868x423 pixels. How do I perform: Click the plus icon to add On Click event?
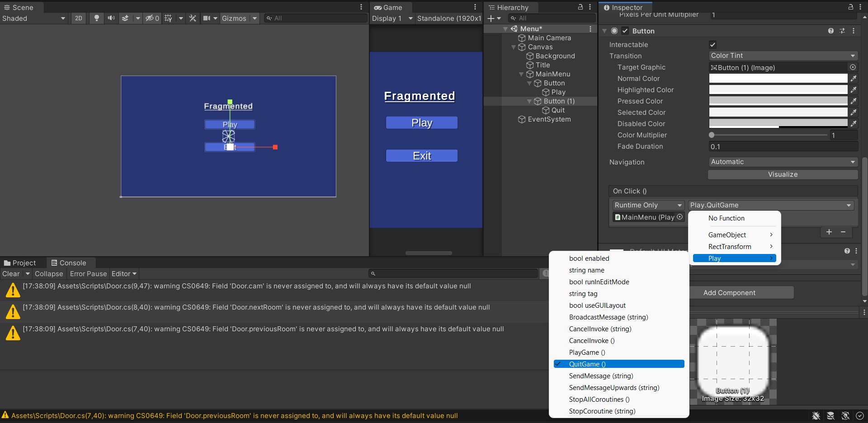[829, 232]
